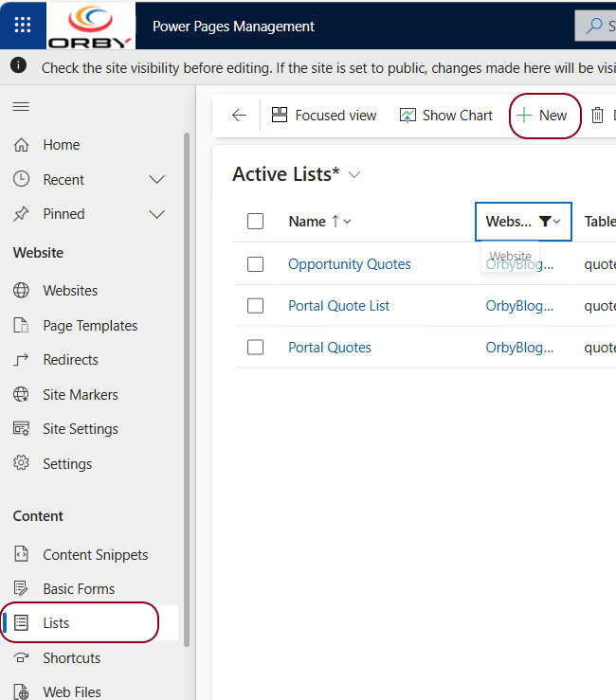Click the Pinned pin icon
Screen dimensions: 616x700
(21, 214)
